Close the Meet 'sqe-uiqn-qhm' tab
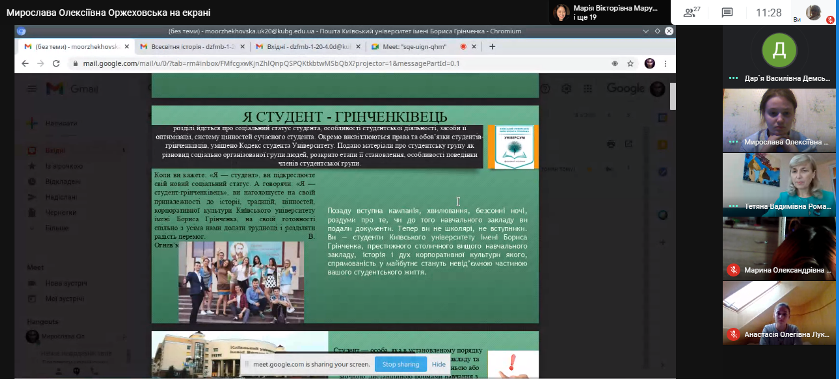This screenshot has height=379, width=839. (474, 47)
